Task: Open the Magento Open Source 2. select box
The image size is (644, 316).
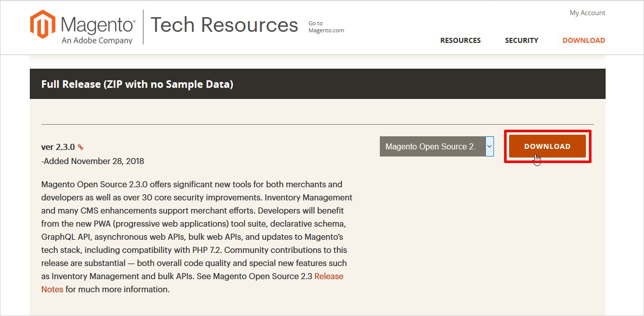Action: coord(431,146)
